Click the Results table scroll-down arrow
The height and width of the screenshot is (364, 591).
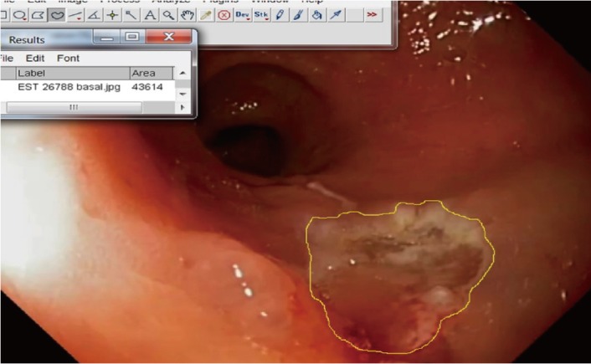pyautogui.click(x=182, y=94)
